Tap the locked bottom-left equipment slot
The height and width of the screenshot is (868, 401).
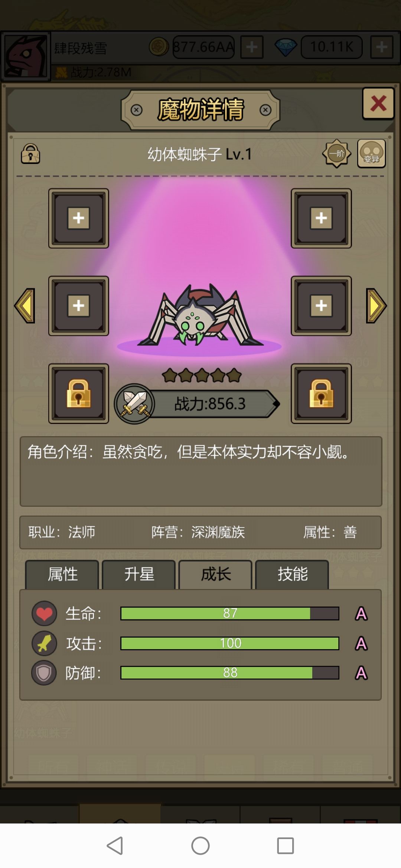[x=78, y=394]
